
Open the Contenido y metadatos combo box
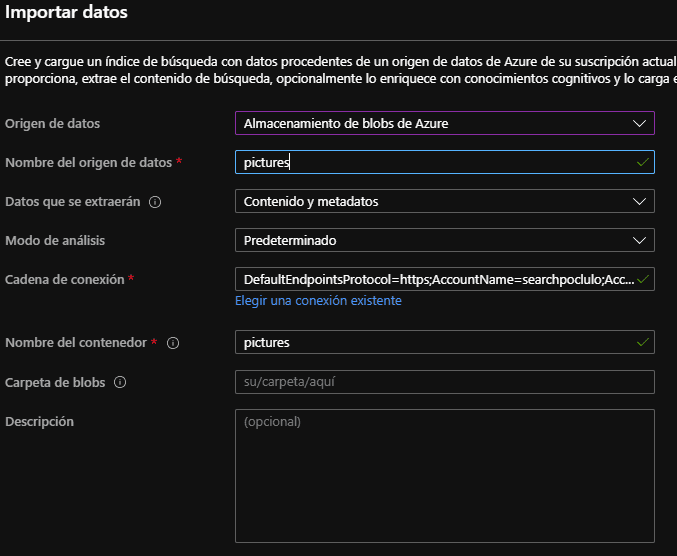click(445, 201)
